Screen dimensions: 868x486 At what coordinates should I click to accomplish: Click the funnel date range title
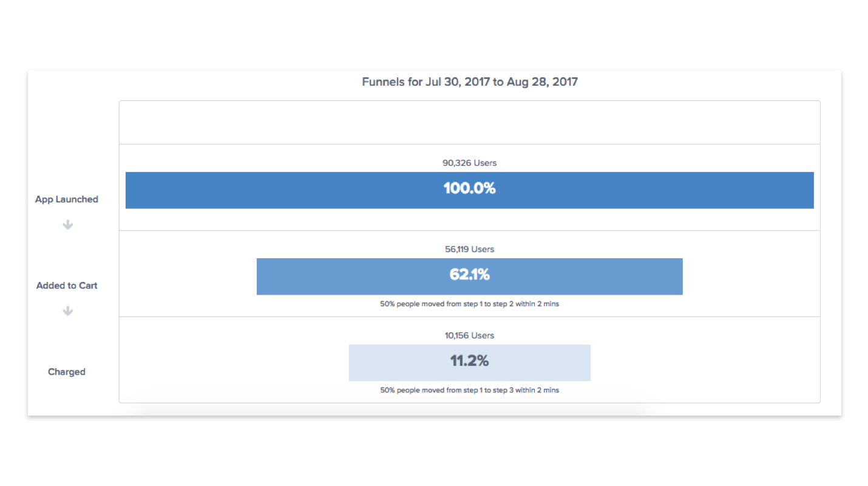(470, 81)
